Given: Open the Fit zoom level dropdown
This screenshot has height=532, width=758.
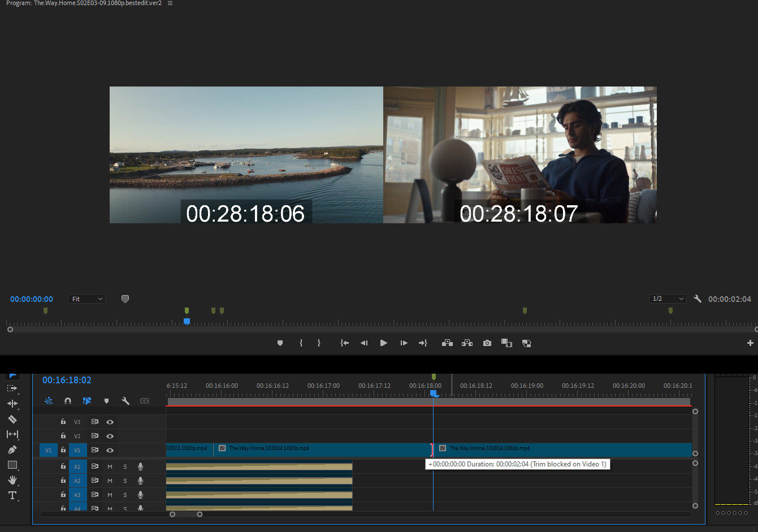Looking at the screenshot, I should tap(87, 299).
